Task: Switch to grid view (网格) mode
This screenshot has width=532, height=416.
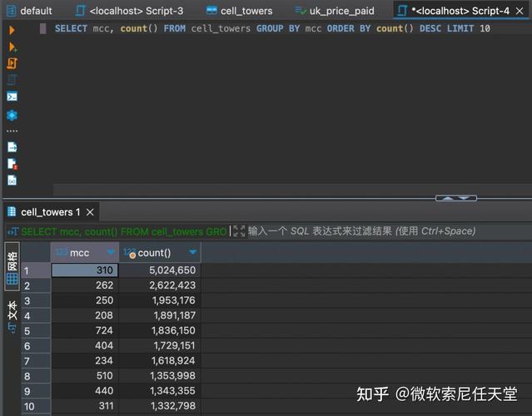Action: (12, 267)
